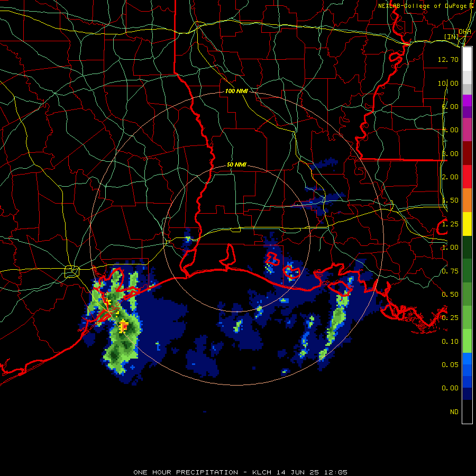Click the ND legend label

[454, 411]
